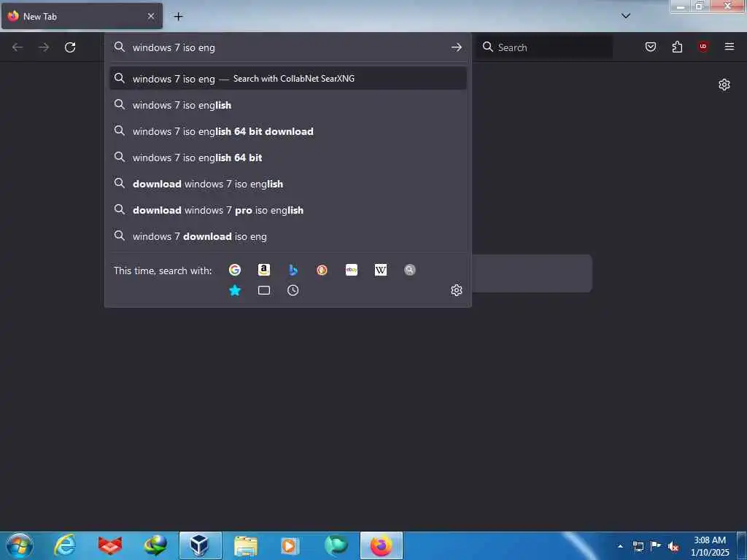This screenshot has width=747, height=560.
Task: Select the gray magnifier search engine icon
Action: pos(410,270)
